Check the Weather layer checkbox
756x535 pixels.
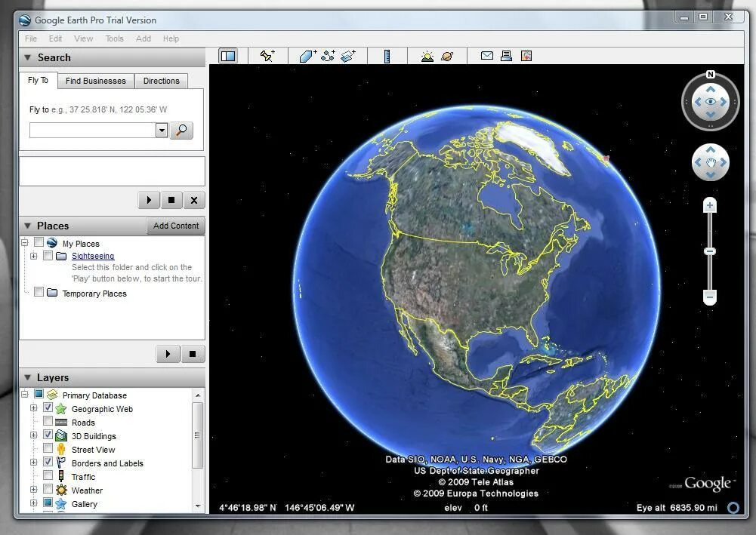pyautogui.click(x=48, y=489)
